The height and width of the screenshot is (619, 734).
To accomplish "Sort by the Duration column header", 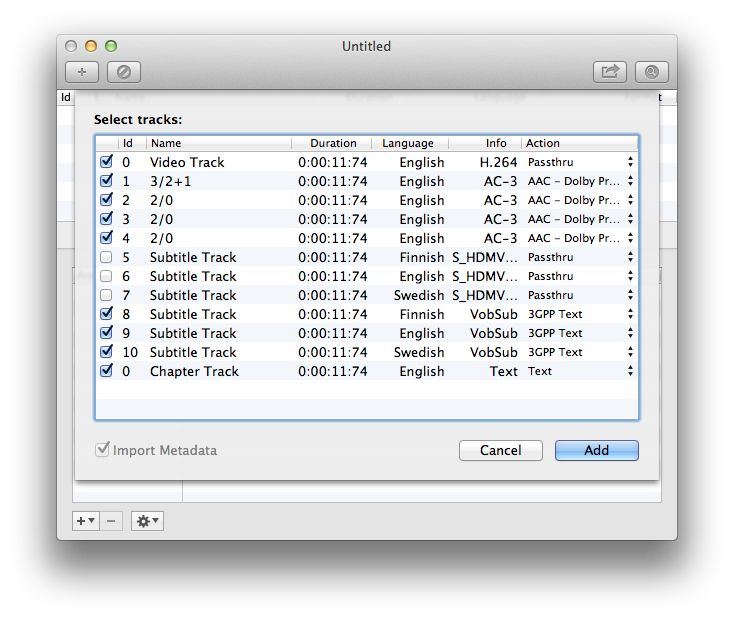I will point(333,143).
